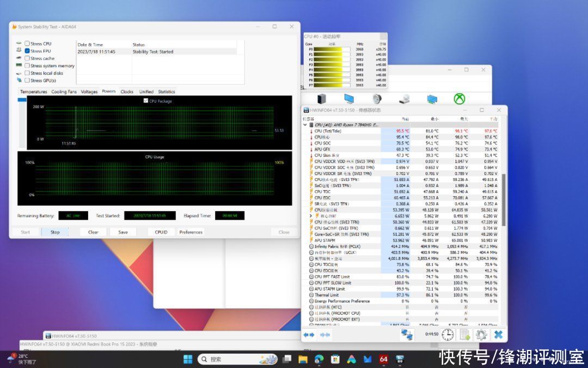Enable Stress local disks checkbox

(27, 73)
